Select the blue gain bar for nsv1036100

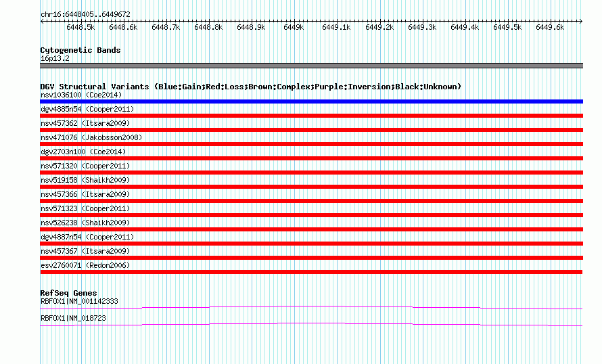tap(311, 101)
